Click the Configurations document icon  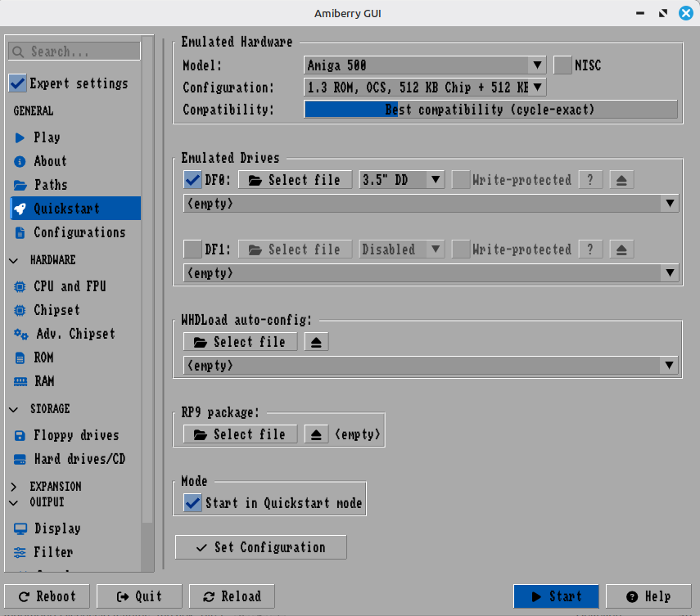[20, 232]
